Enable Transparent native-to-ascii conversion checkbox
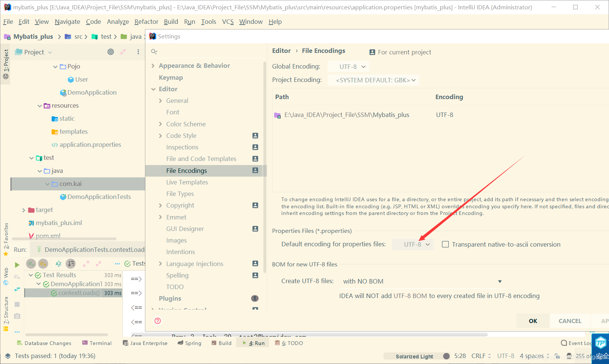This screenshot has height=364, width=609. click(x=445, y=244)
